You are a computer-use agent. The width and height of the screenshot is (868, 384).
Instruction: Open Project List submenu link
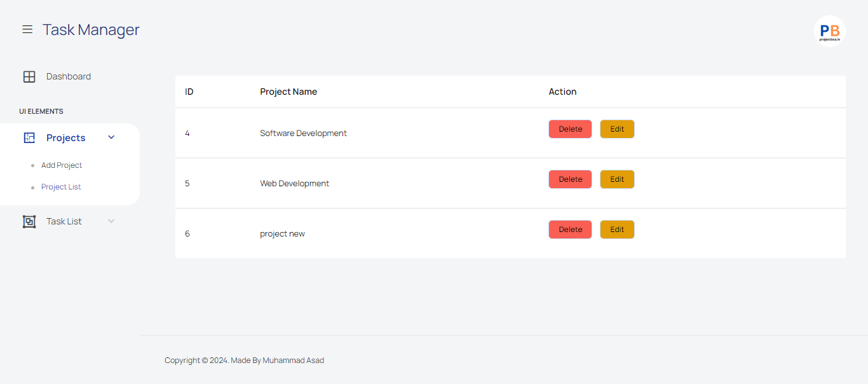tap(61, 187)
